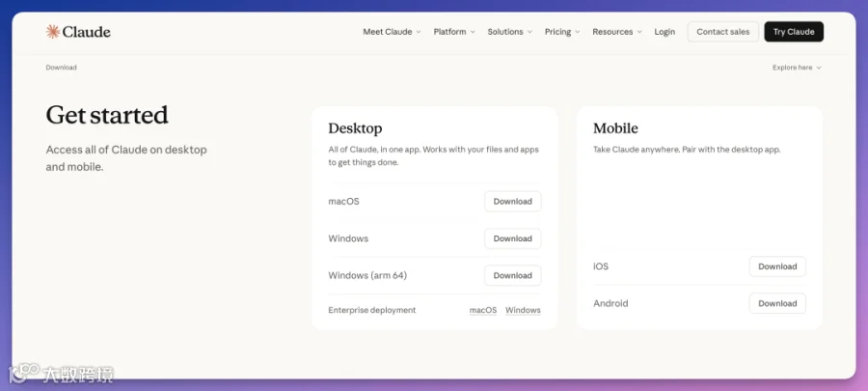Click the Get started heading
Viewport: 868px width, 391px height.
[x=107, y=115]
